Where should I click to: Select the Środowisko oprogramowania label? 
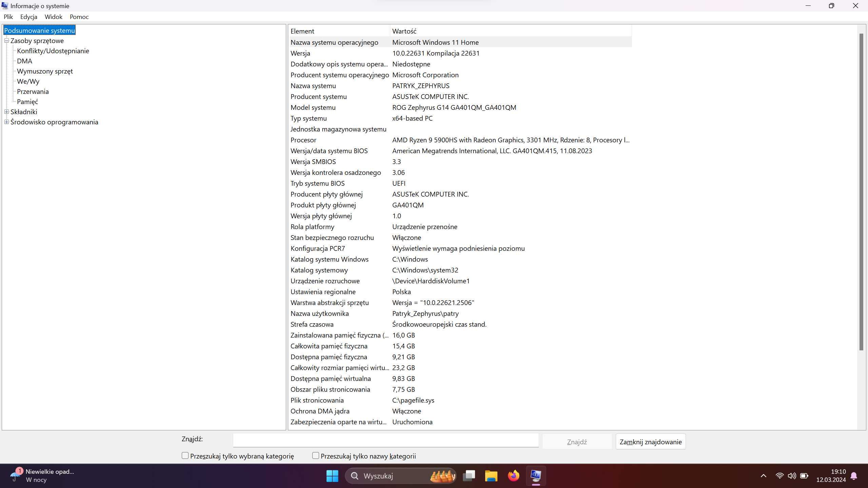(54, 122)
